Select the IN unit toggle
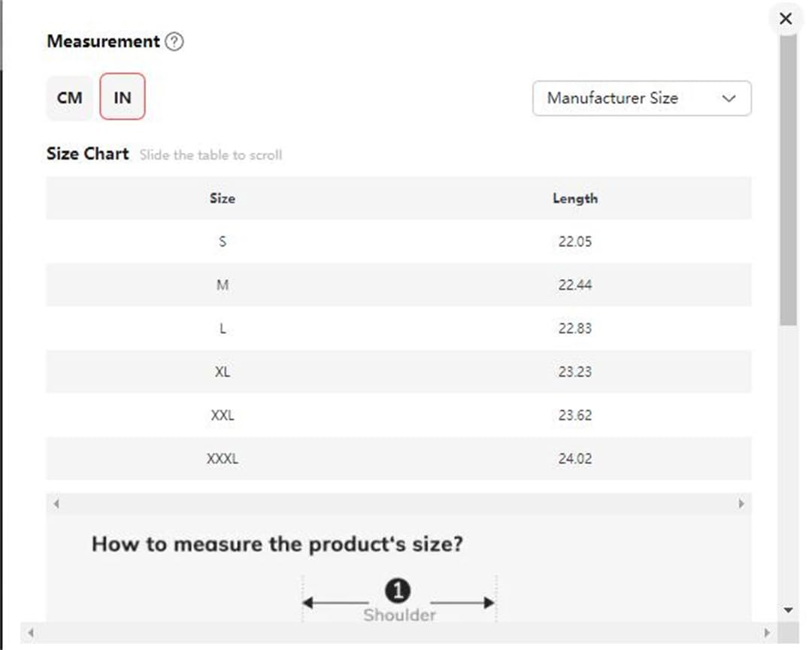Screen dimensions: 812x650 (123, 97)
